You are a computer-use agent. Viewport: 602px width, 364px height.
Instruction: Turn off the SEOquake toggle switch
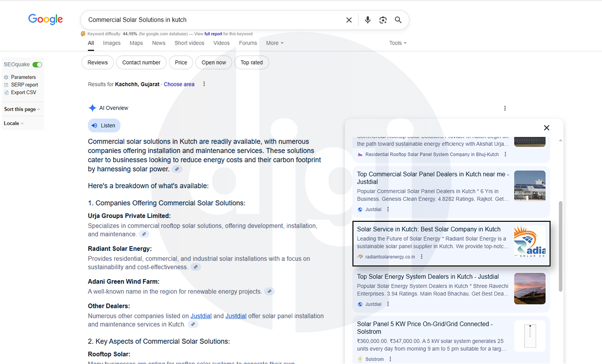click(x=37, y=65)
